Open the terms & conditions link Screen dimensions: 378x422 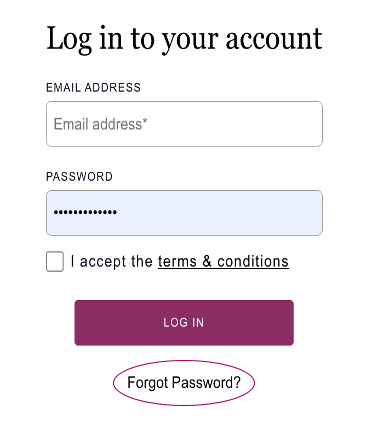click(223, 261)
